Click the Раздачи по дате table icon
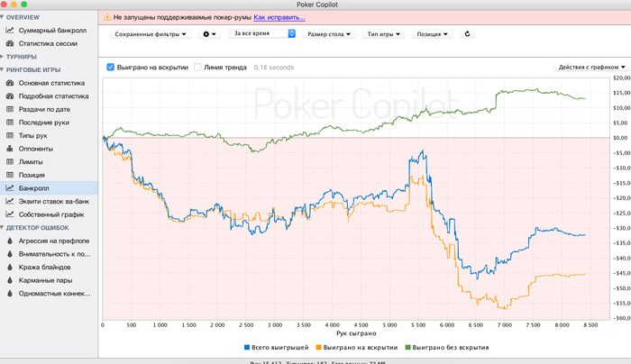This screenshot has height=364, width=631. point(10,109)
